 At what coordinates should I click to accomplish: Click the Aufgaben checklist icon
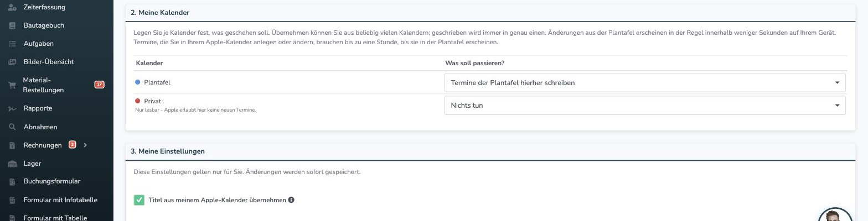(12, 44)
